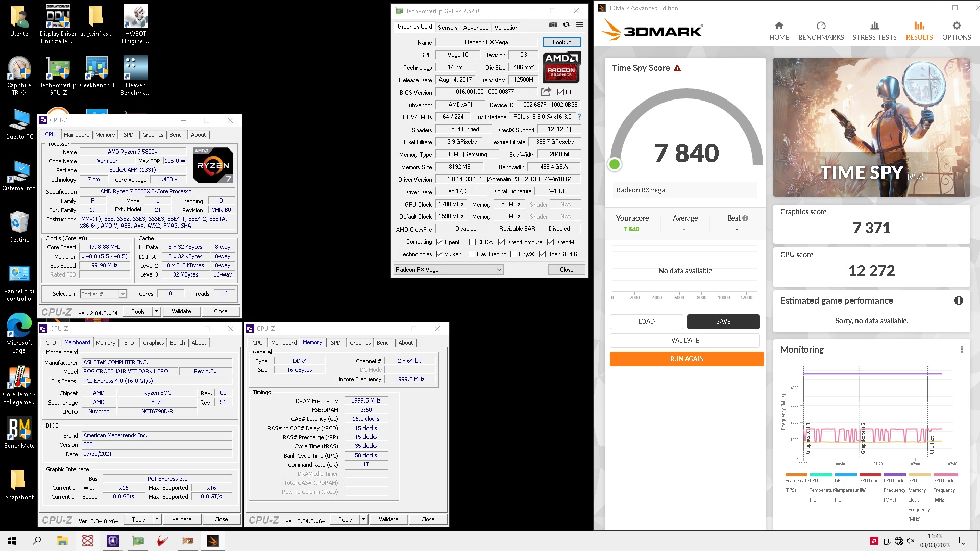Open the Sapphire TRIXX desktop icon
Screen dimensions: 980x551
(19, 76)
